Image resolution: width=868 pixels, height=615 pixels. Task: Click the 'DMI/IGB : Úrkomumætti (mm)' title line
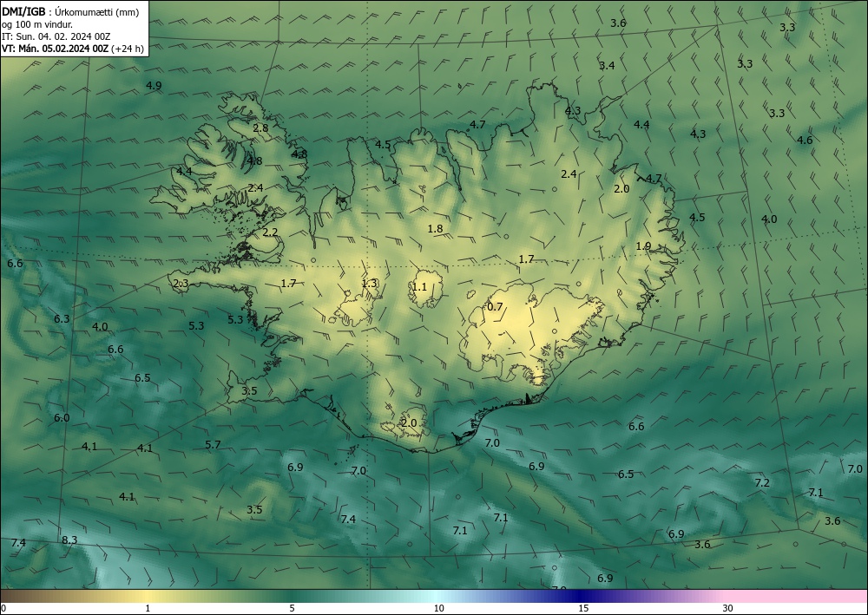coord(69,11)
